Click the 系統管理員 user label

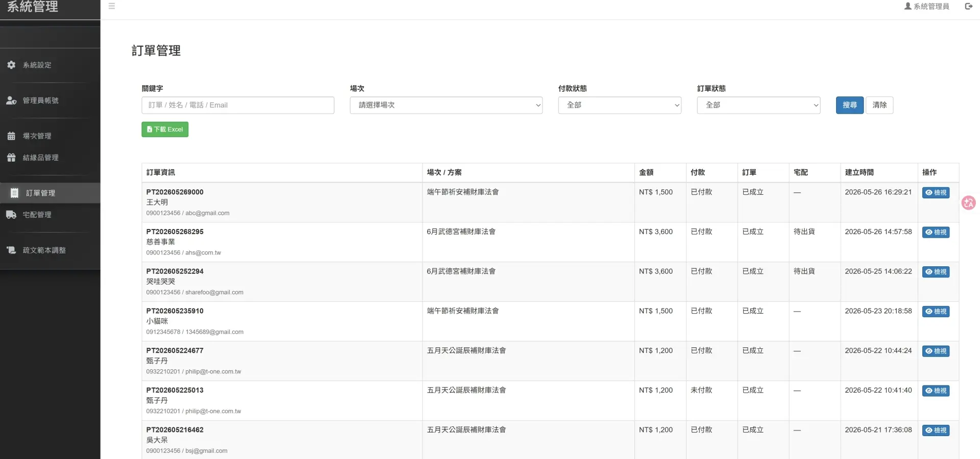[931, 6]
